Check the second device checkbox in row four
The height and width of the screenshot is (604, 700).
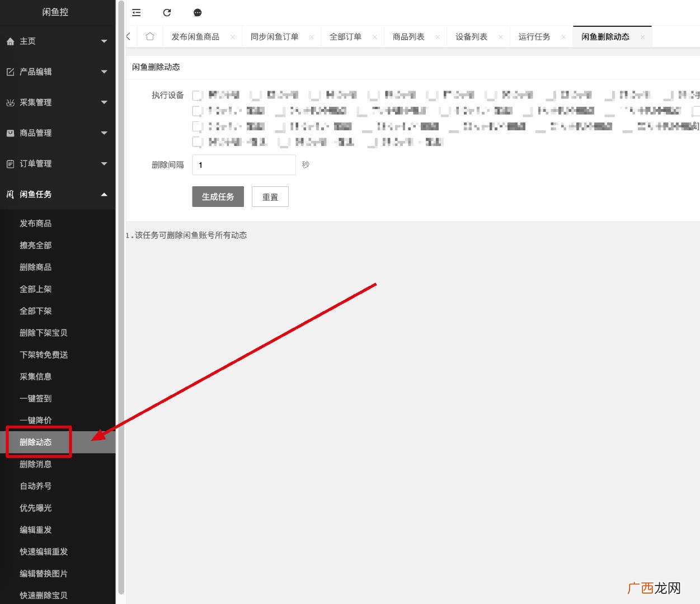(284, 142)
